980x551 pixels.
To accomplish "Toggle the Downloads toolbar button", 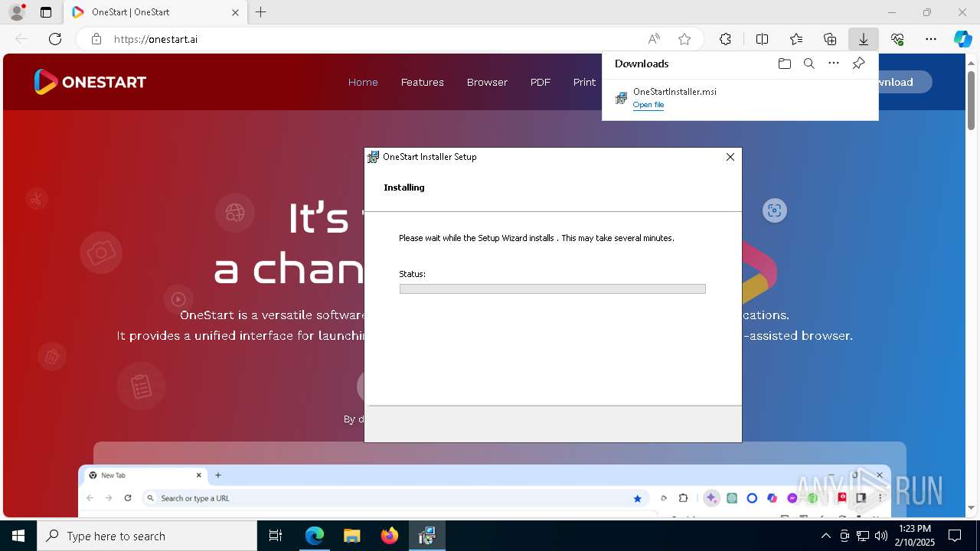I will point(864,39).
